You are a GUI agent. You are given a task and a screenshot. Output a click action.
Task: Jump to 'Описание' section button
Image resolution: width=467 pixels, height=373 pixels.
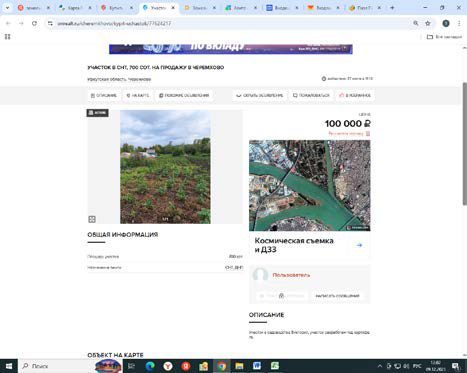tap(104, 95)
